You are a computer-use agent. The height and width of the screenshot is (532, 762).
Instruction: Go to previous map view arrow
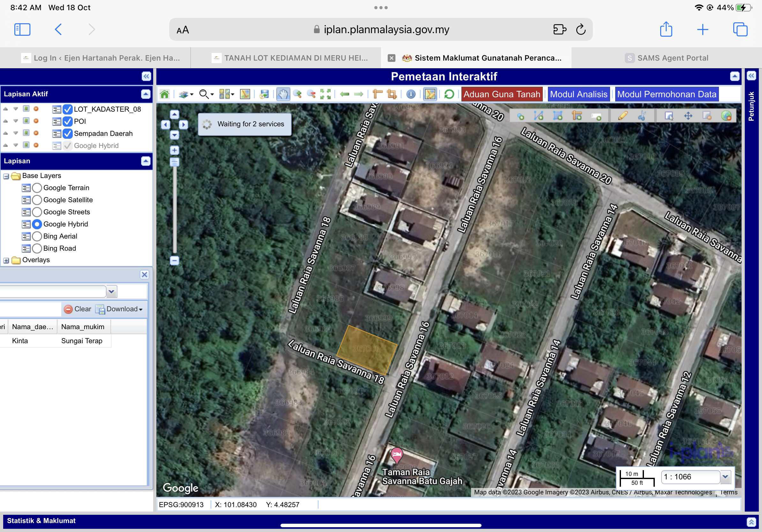[345, 94]
